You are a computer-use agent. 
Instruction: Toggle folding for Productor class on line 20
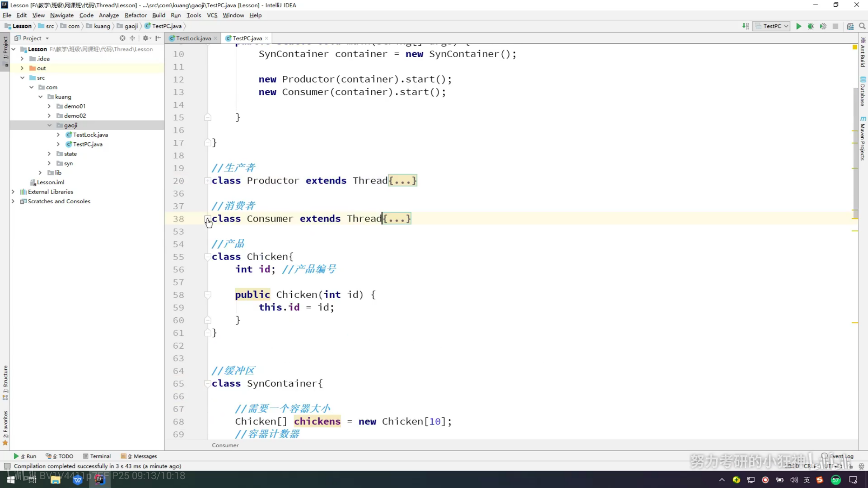tap(208, 181)
